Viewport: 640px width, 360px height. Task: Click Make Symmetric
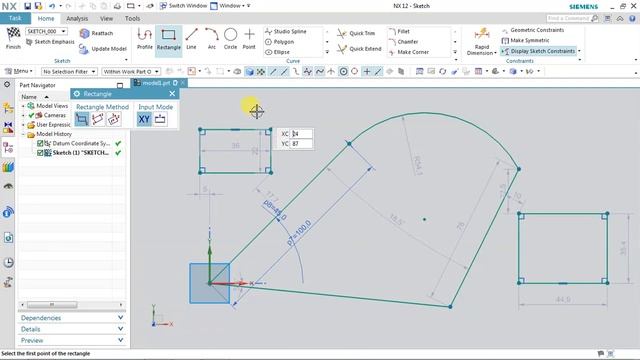[526, 40]
